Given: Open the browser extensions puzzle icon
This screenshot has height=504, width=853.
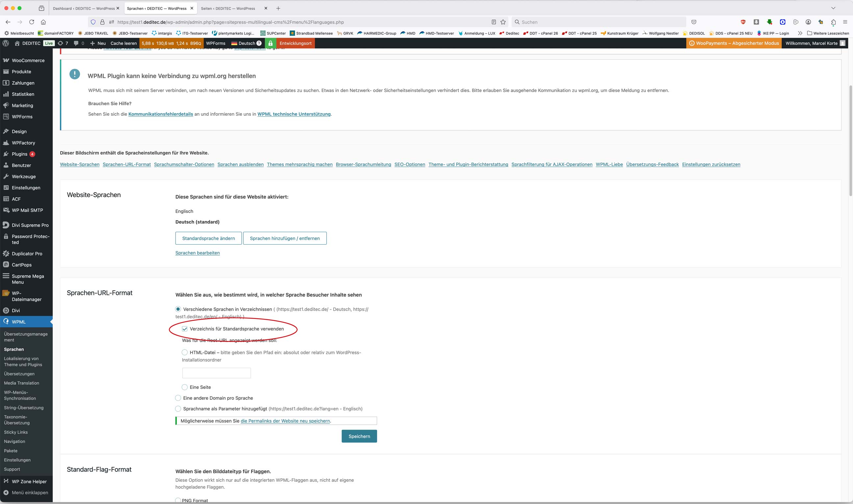Looking at the screenshot, I should 833,22.
